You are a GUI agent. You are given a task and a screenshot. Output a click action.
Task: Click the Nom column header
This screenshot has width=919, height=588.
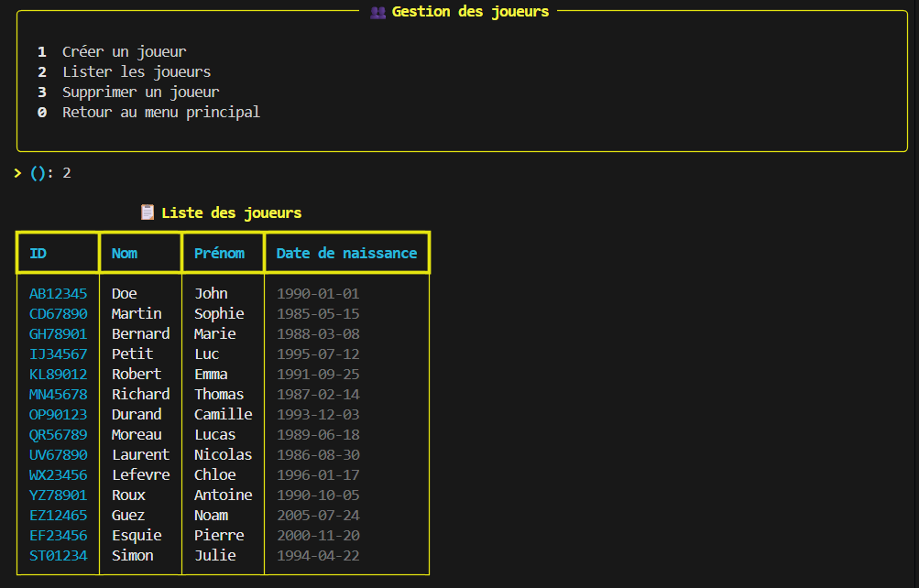click(x=124, y=253)
